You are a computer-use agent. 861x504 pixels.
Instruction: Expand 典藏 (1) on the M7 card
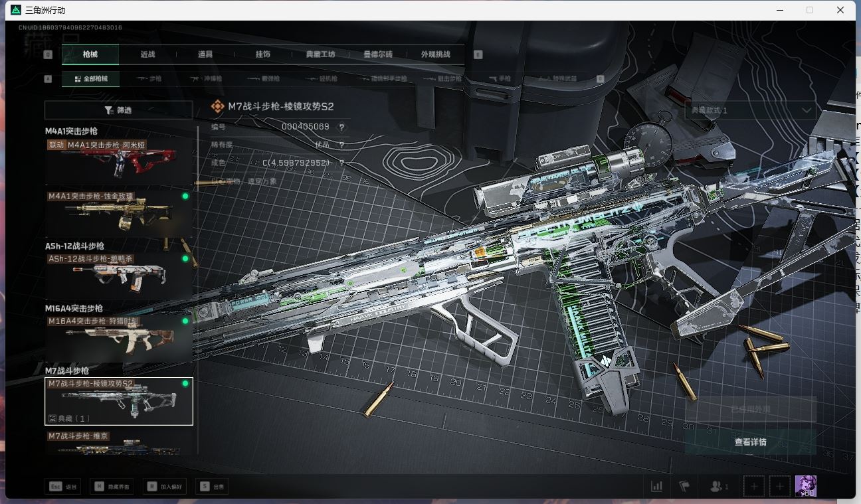[x=69, y=418]
